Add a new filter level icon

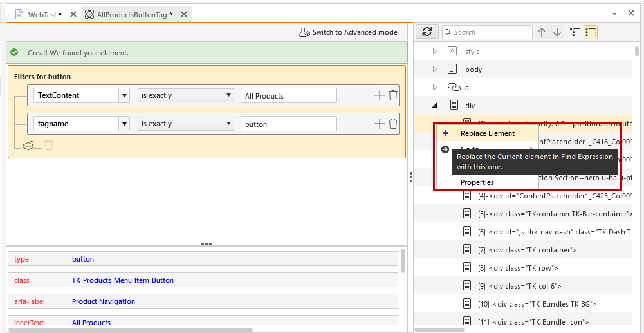[x=28, y=145]
